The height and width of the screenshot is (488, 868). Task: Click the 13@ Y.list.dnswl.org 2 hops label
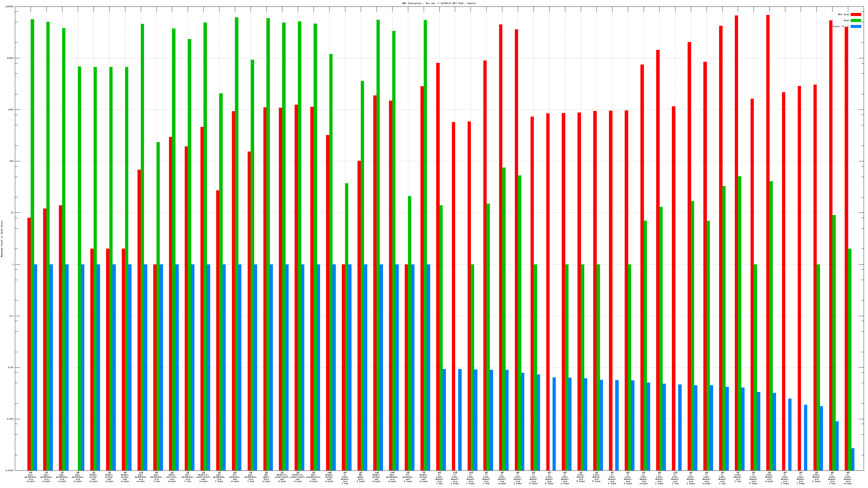tap(455, 478)
